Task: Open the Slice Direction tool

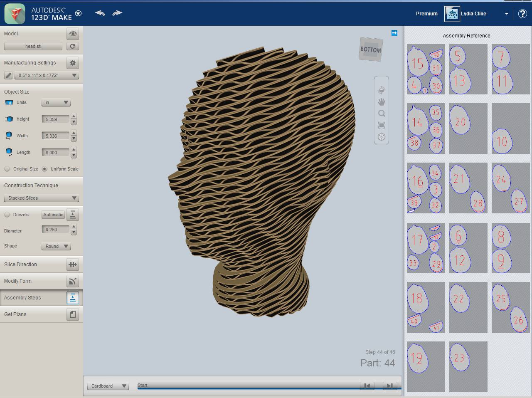Action: 73,265
